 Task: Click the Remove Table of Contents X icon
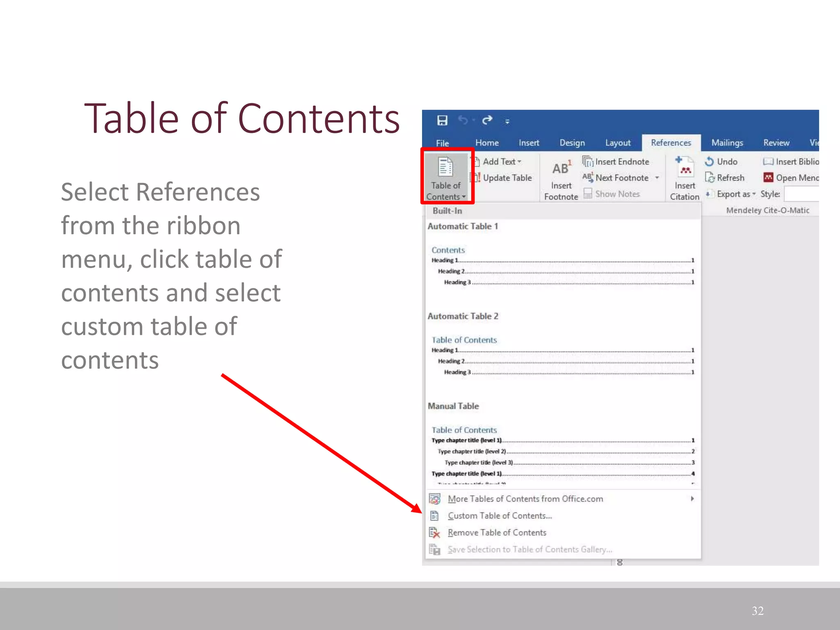click(x=434, y=532)
